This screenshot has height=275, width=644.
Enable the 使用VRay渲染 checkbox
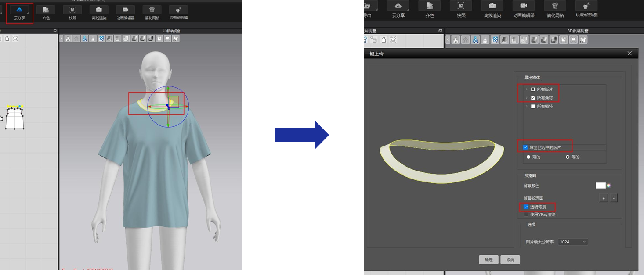point(526,214)
